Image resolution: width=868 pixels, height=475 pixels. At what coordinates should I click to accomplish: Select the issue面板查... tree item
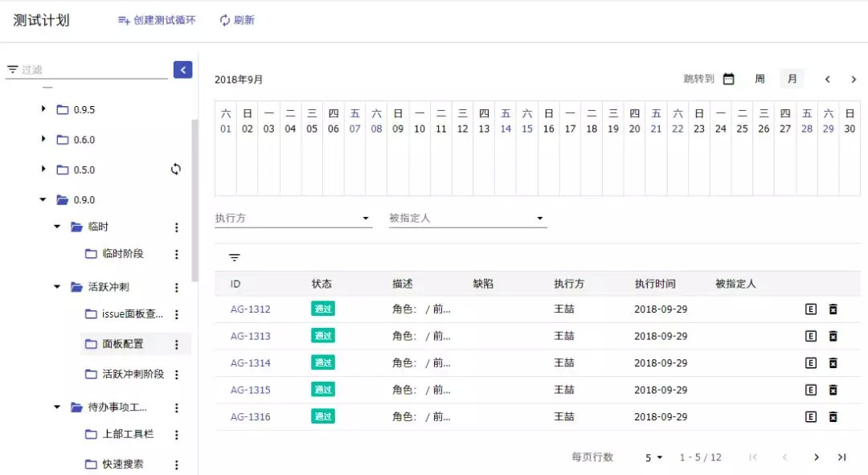click(132, 314)
